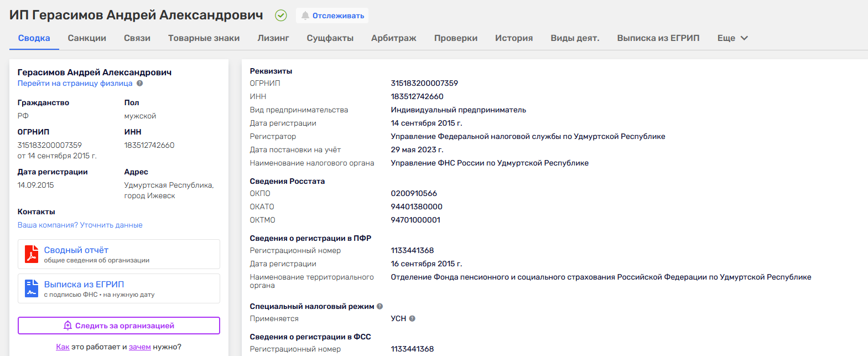This screenshot has height=356, width=868.
Task: Click the УСН tax regime value
Action: (x=398, y=319)
